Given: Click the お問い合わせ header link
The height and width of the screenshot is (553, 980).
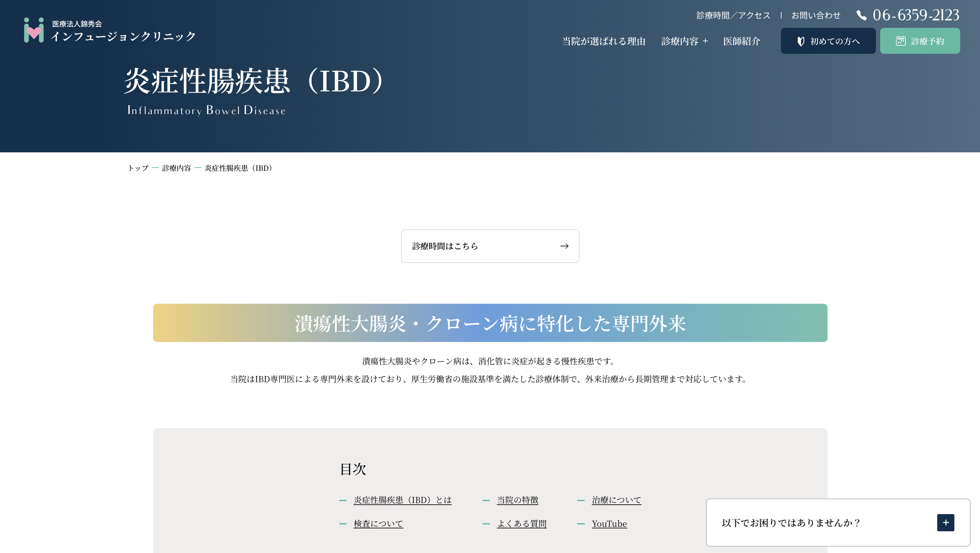Looking at the screenshot, I should [x=816, y=15].
